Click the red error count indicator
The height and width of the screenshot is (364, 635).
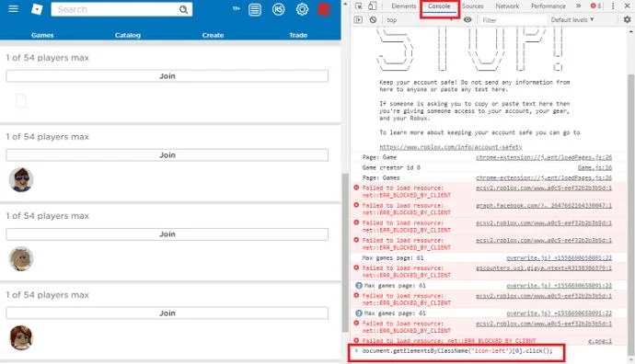click(x=595, y=6)
